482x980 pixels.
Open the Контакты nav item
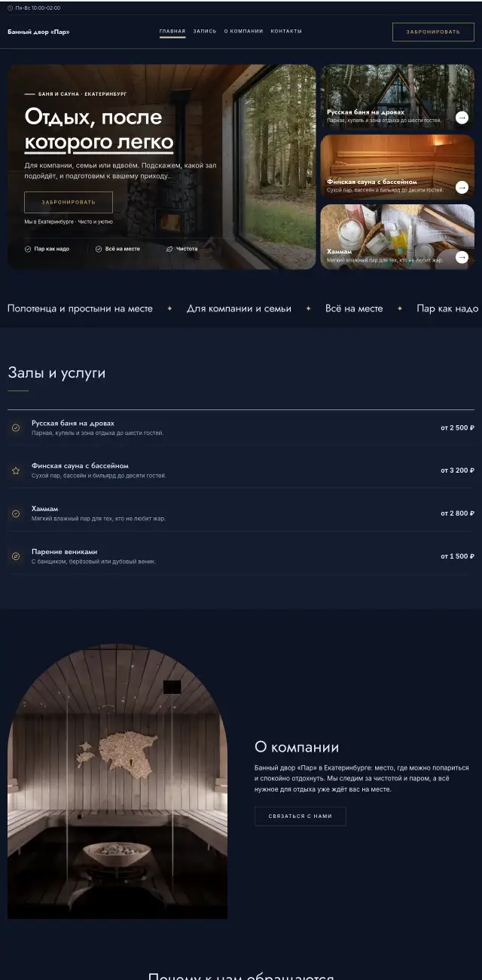(x=286, y=32)
